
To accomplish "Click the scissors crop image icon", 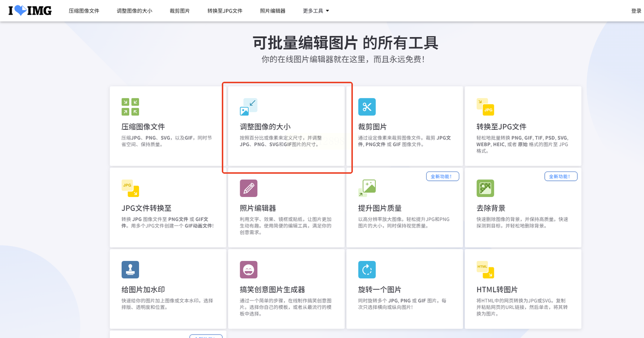I will pyautogui.click(x=367, y=107).
